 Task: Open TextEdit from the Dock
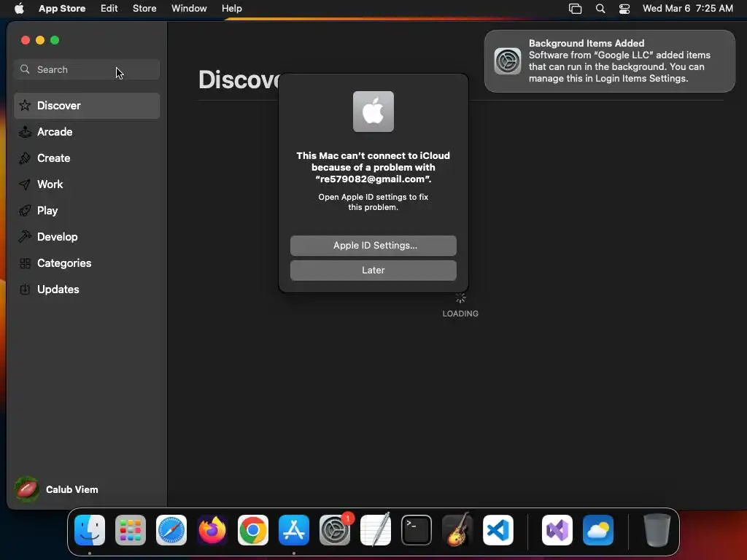click(x=376, y=529)
